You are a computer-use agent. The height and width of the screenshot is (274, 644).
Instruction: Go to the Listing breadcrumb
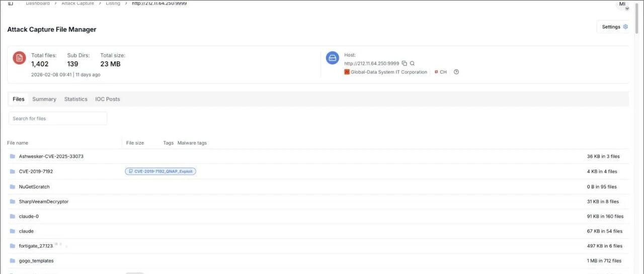click(x=113, y=3)
